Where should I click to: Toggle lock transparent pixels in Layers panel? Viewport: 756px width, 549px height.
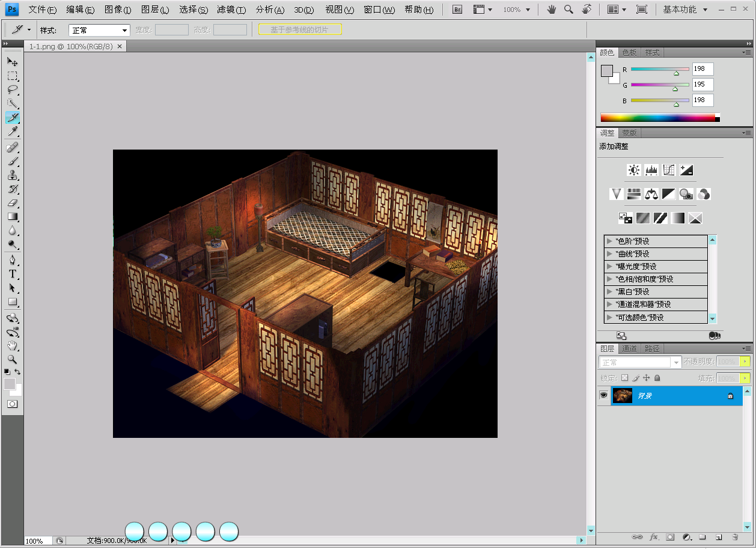(x=624, y=378)
